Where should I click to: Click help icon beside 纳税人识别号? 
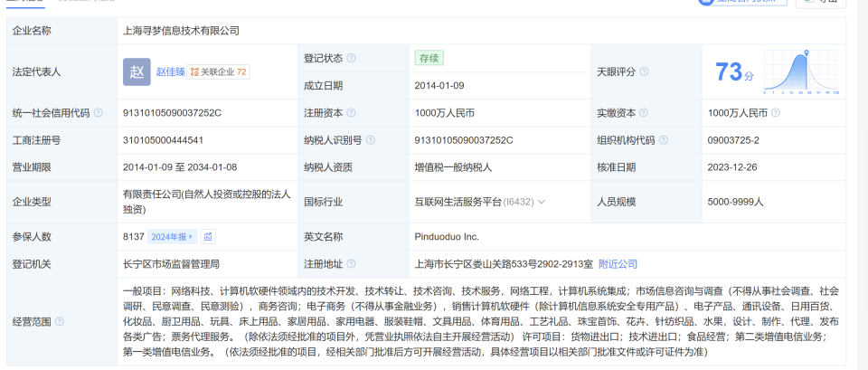coord(371,140)
